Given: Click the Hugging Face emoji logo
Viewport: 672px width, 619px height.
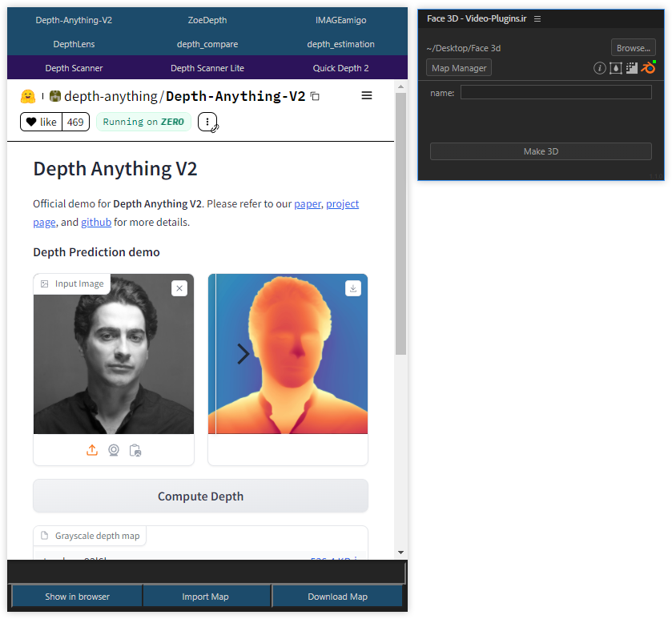Looking at the screenshot, I should point(28,96).
